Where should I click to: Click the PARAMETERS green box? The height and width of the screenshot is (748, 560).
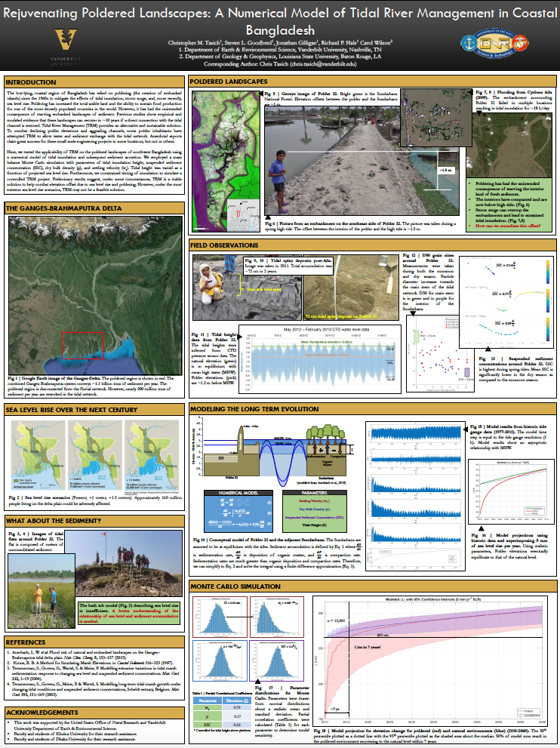(x=315, y=511)
